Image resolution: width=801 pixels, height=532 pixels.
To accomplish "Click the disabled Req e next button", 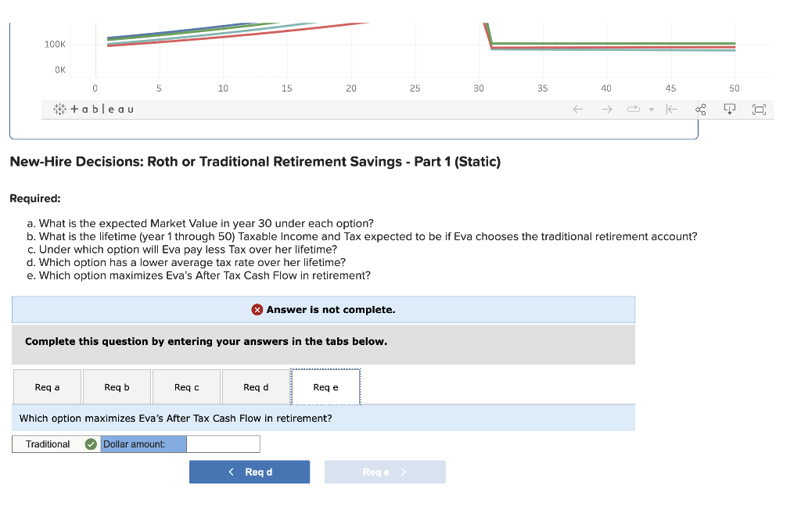I will [x=385, y=472].
